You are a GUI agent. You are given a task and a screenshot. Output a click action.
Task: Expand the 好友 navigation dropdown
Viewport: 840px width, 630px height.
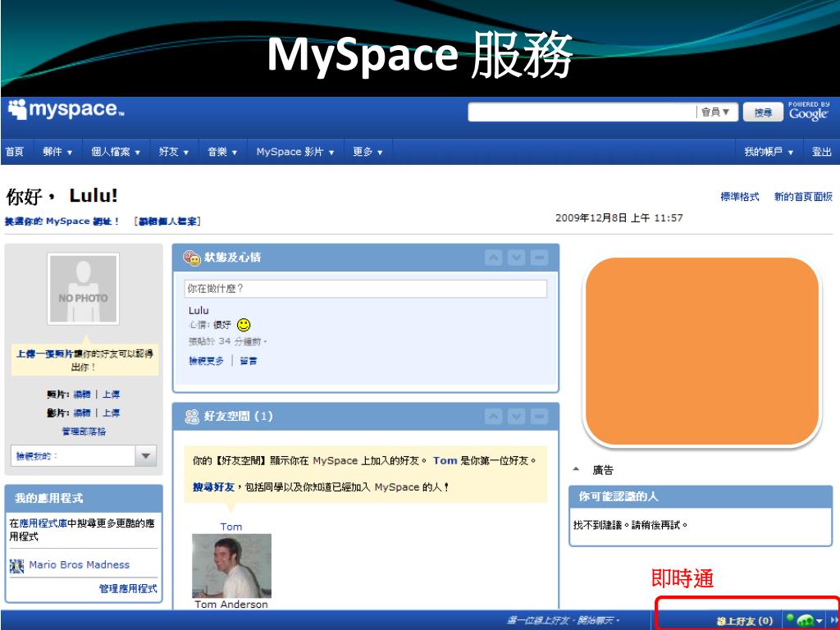click(174, 152)
